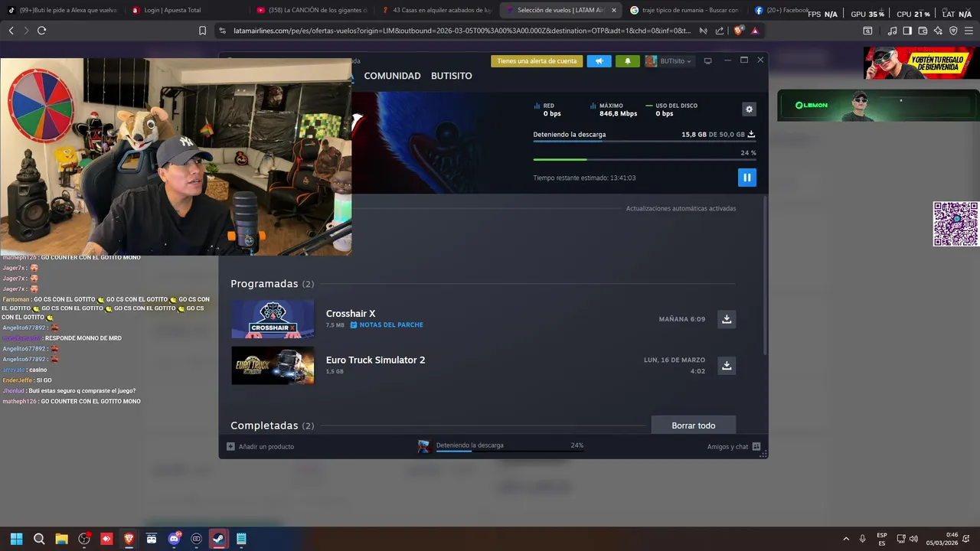Switch to the 43 Casas en alquiler tab
Image resolution: width=980 pixels, height=551 pixels.
(436, 10)
